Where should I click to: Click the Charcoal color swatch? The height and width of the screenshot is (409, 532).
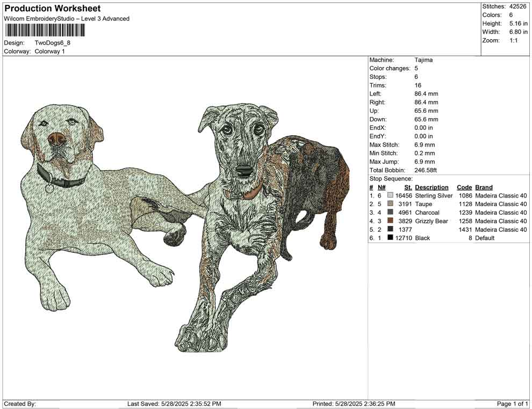pyautogui.click(x=390, y=212)
